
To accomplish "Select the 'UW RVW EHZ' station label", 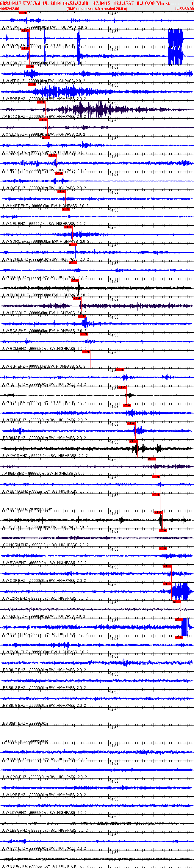I will pyautogui.click(x=15, y=563).
